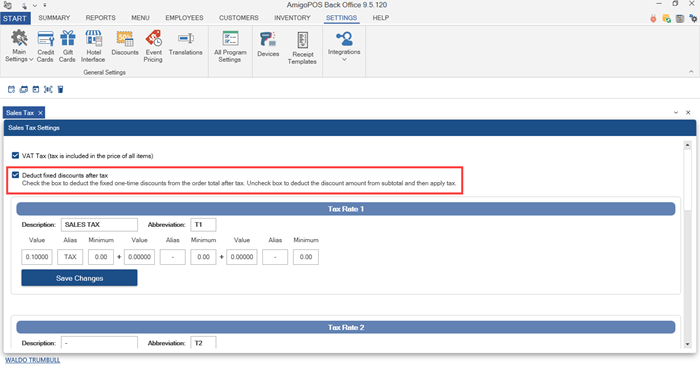
Task: Open the REPORTS ribbon tab
Action: (100, 18)
